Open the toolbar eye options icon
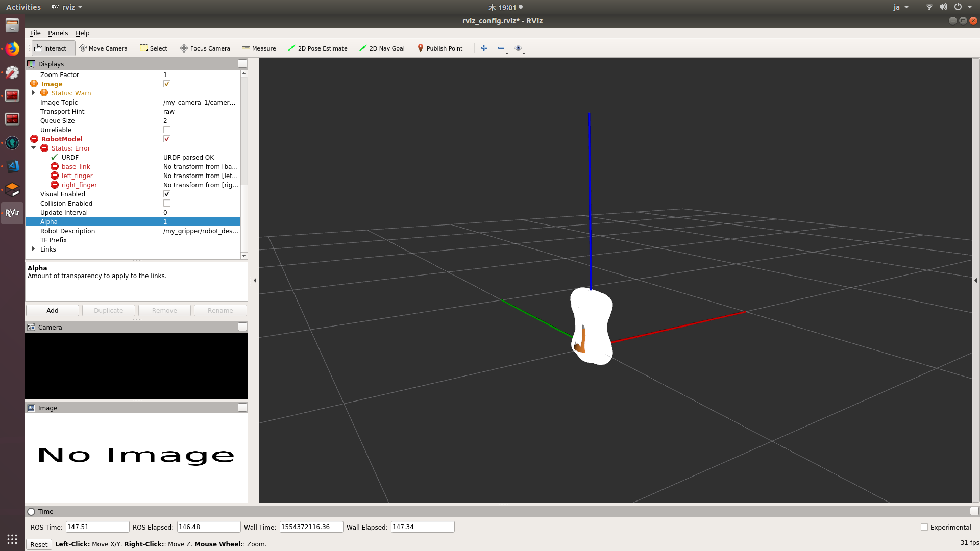980x551 pixels. point(518,48)
